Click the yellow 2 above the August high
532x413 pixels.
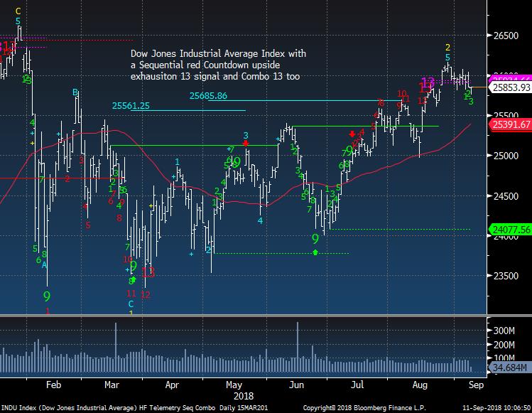447,47
